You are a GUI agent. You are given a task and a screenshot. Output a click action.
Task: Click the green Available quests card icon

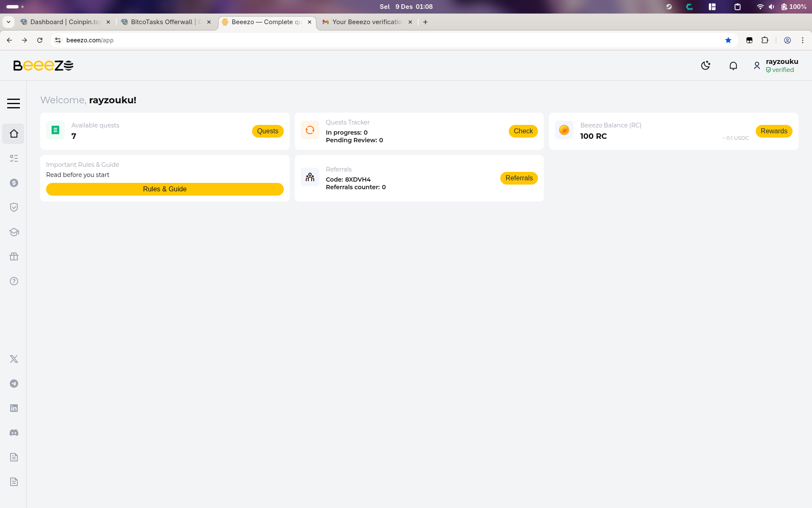point(55,130)
